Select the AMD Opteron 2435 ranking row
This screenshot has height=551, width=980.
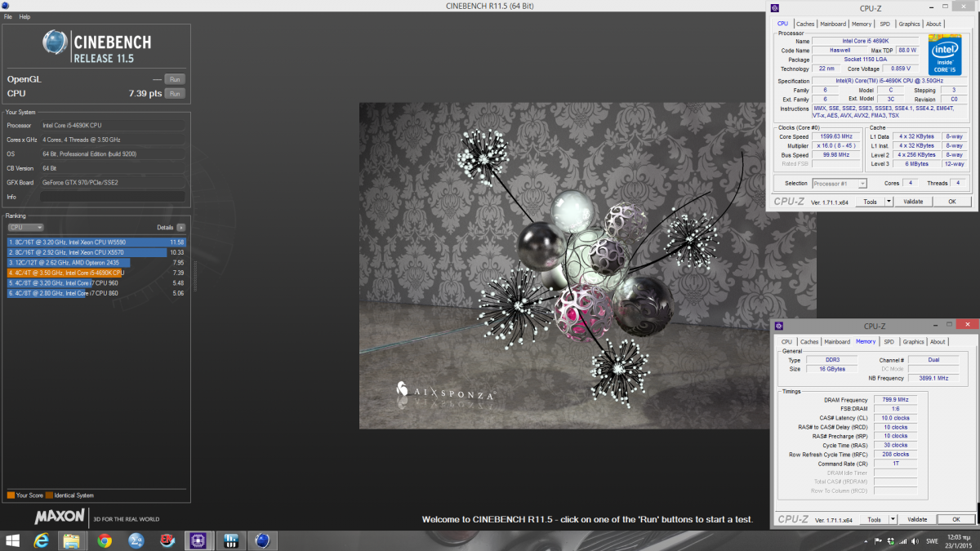click(x=96, y=262)
